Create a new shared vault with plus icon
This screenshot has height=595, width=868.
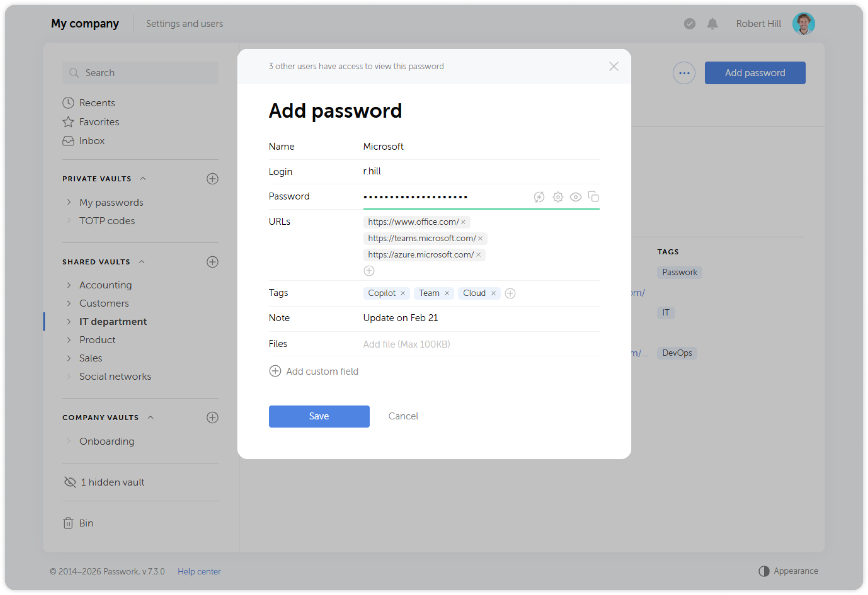coord(212,262)
